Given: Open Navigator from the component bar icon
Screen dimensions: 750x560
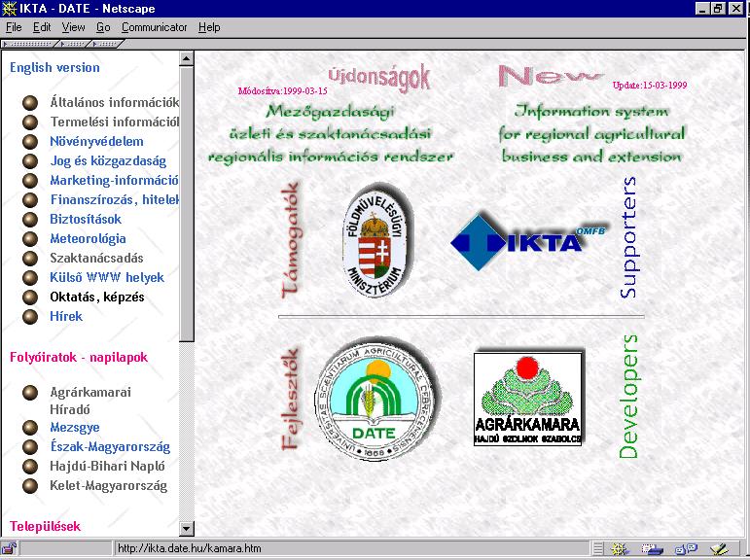Looking at the screenshot, I should coord(620,548).
